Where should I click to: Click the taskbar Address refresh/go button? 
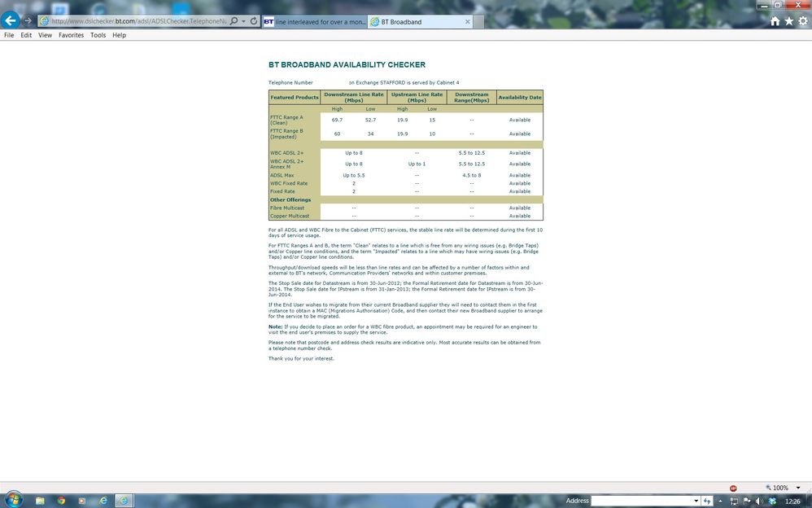click(707, 501)
